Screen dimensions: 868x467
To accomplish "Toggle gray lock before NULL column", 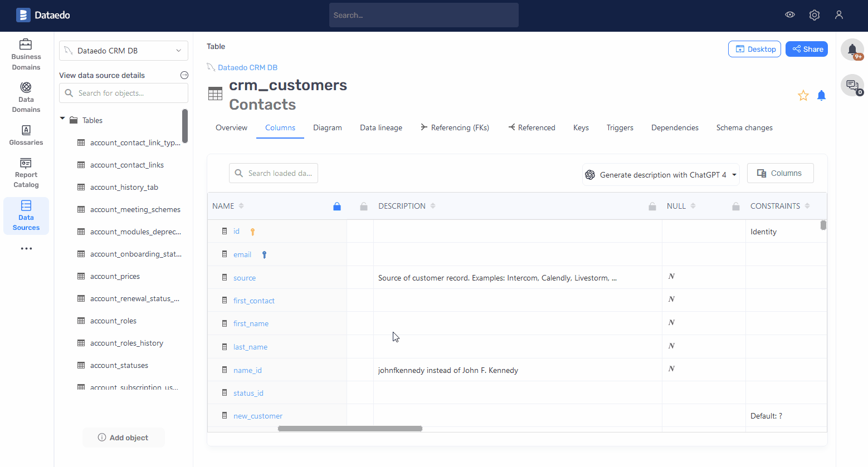I will pyautogui.click(x=652, y=207).
